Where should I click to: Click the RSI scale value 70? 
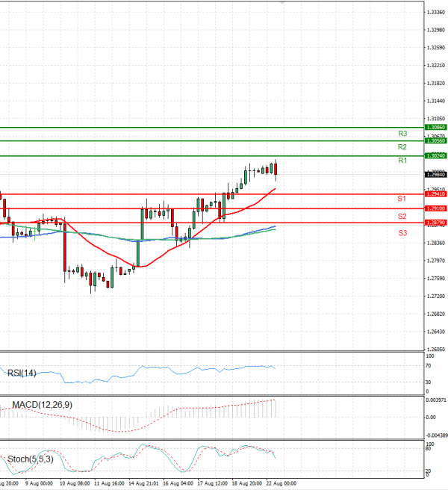(x=429, y=365)
